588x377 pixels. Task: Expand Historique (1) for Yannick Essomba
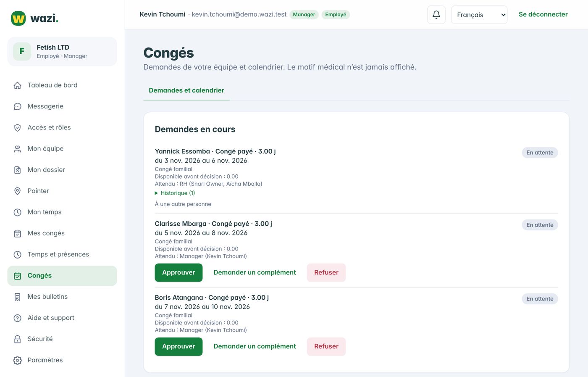(x=175, y=193)
